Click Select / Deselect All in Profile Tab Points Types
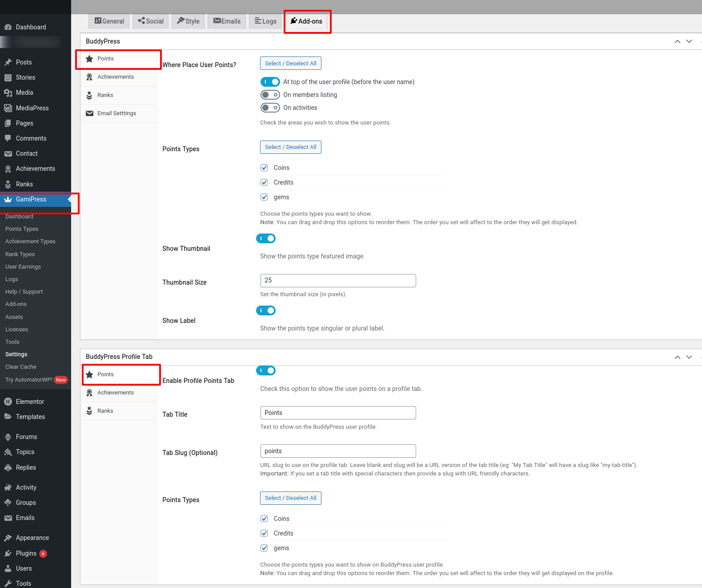The height and width of the screenshot is (588, 702). pos(291,498)
